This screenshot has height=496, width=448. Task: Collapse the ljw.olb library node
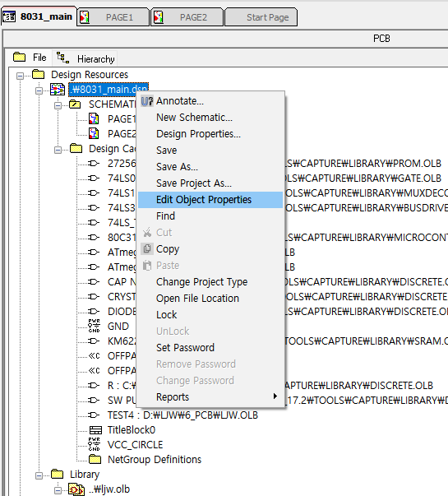tap(58, 490)
